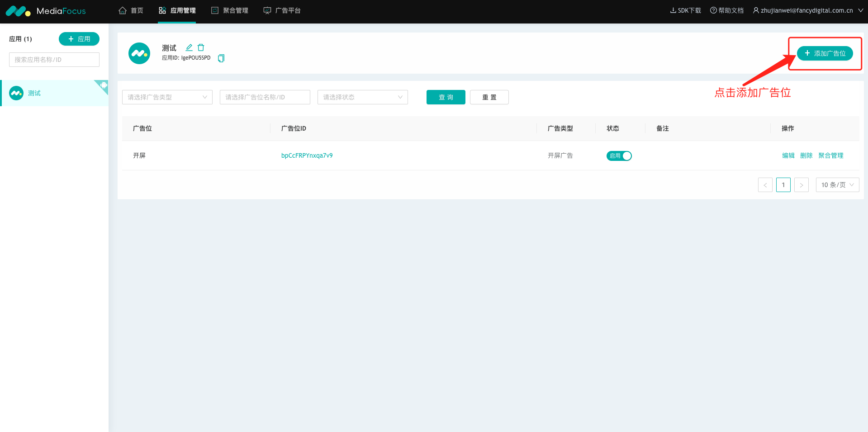The height and width of the screenshot is (432, 868).
Task: Click the edit pencil icon beside 测试
Action: click(189, 47)
